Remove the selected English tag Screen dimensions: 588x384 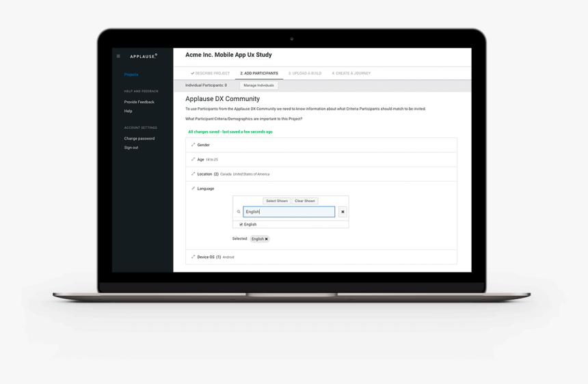(x=267, y=239)
